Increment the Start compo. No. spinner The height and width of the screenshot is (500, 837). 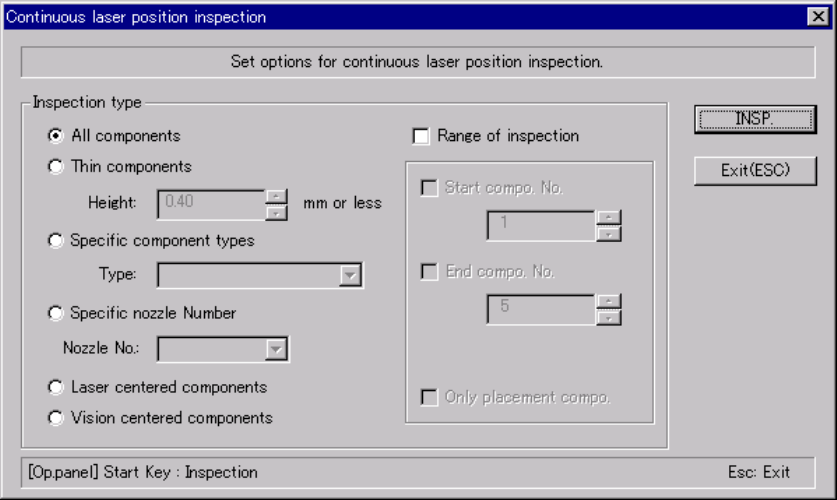click(x=609, y=218)
